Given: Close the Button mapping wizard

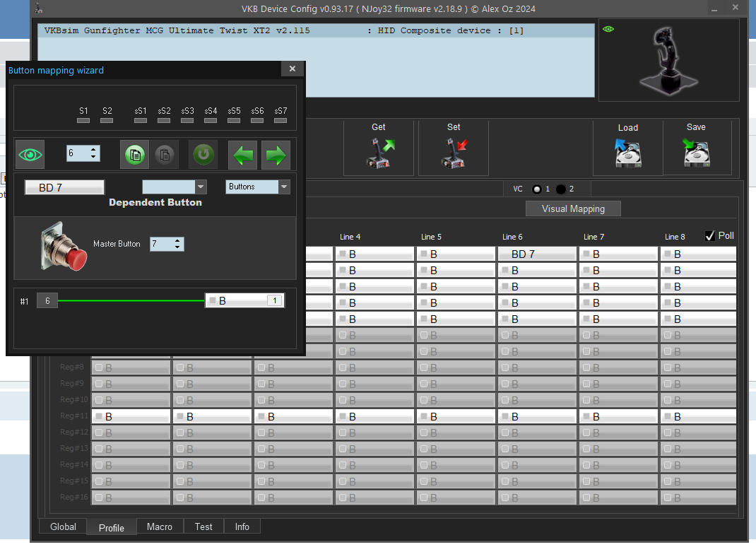Looking at the screenshot, I should pos(293,69).
